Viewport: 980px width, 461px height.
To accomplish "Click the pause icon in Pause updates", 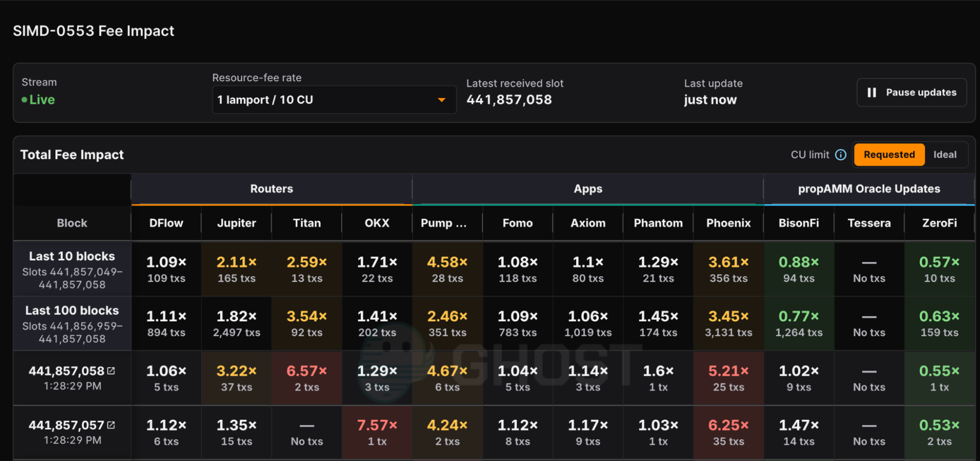I will coord(872,93).
